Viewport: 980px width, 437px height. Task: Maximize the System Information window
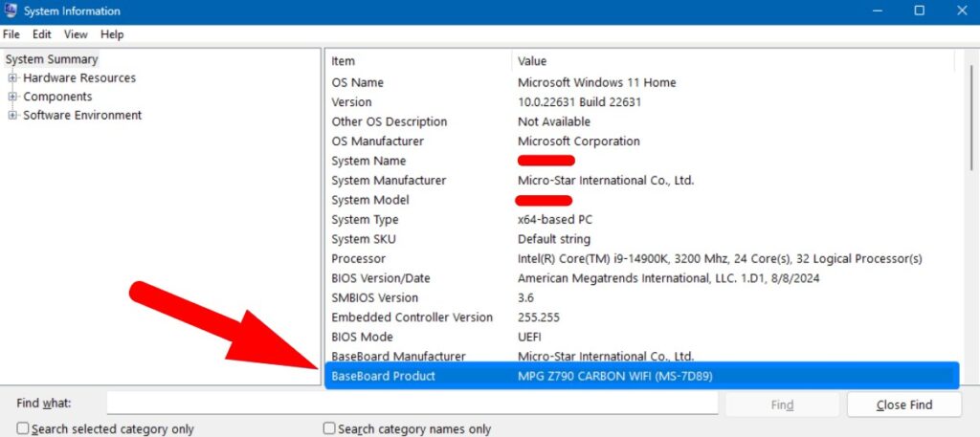(x=920, y=11)
